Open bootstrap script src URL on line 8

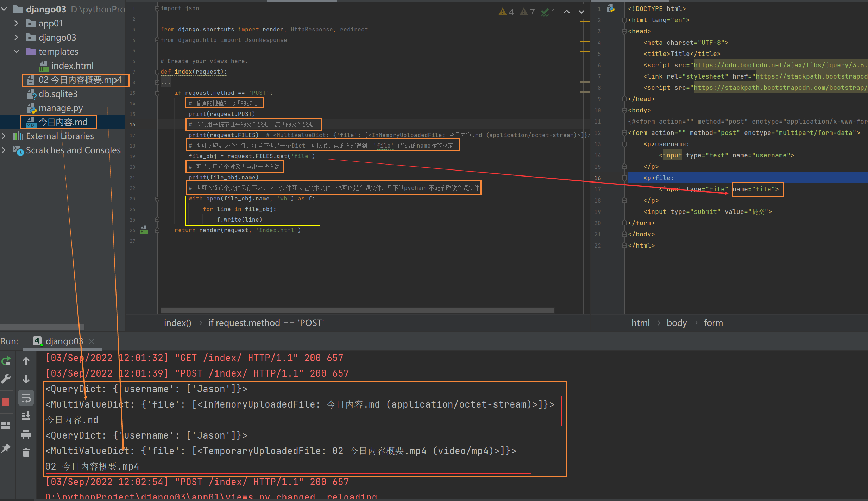(780, 88)
